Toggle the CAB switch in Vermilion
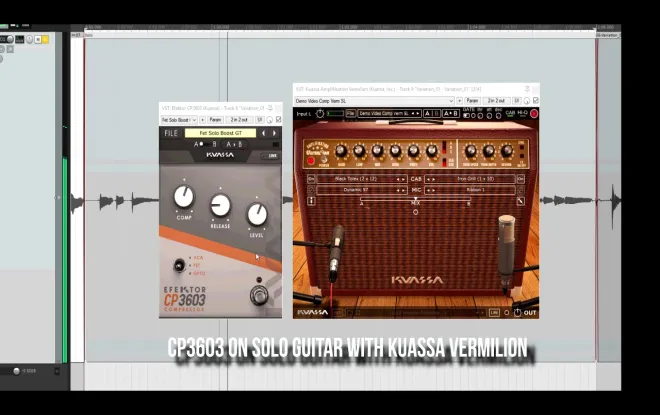Image resolution: width=660 pixels, height=415 pixels. pos(510,113)
